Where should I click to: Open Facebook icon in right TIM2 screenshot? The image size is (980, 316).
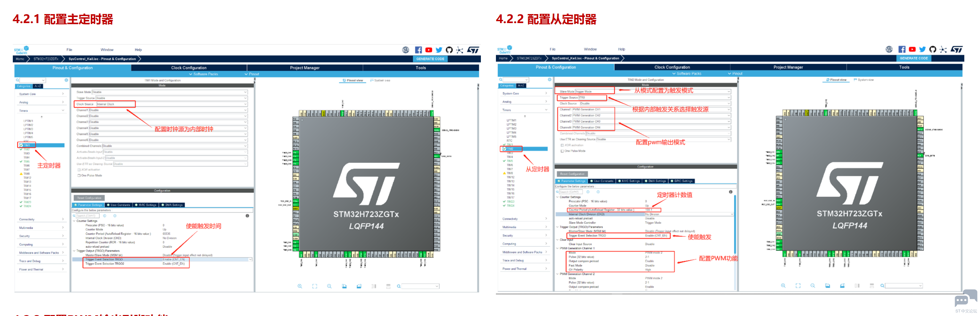click(902, 49)
